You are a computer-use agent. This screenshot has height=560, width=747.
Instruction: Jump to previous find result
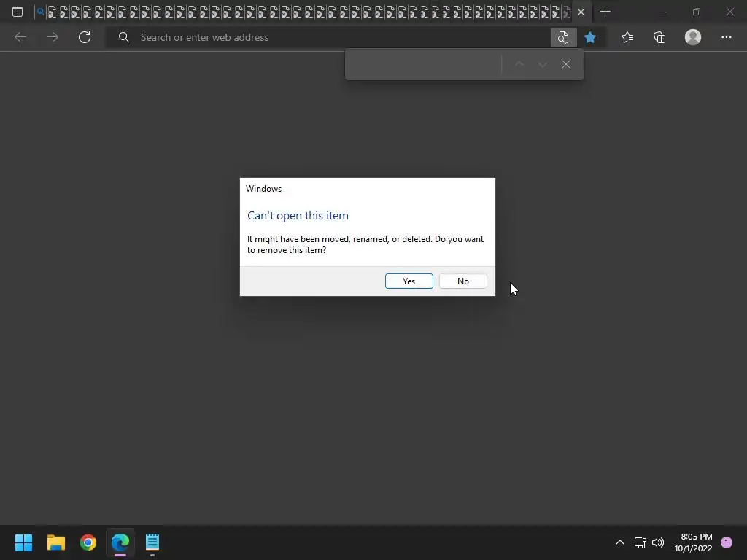coord(519,64)
